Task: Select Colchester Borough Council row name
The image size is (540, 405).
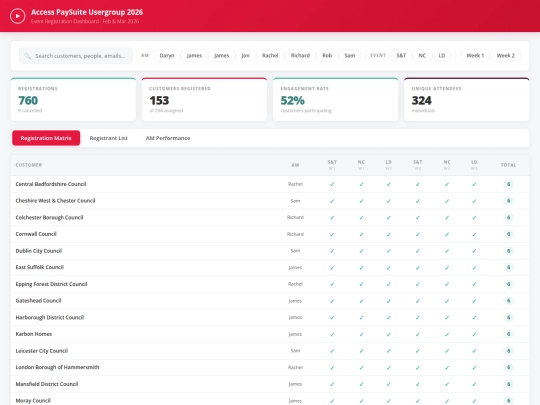Action: click(x=49, y=217)
